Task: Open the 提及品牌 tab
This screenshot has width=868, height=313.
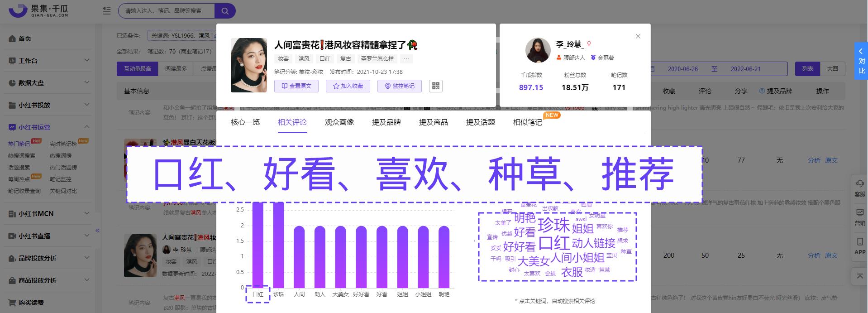Action: pyautogui.click(x=386, y=122)
